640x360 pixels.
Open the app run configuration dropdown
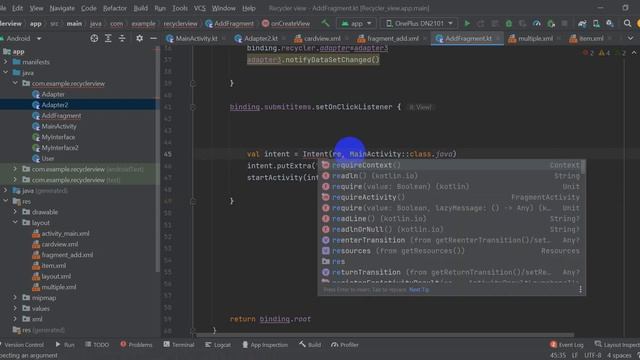point(356,24)
